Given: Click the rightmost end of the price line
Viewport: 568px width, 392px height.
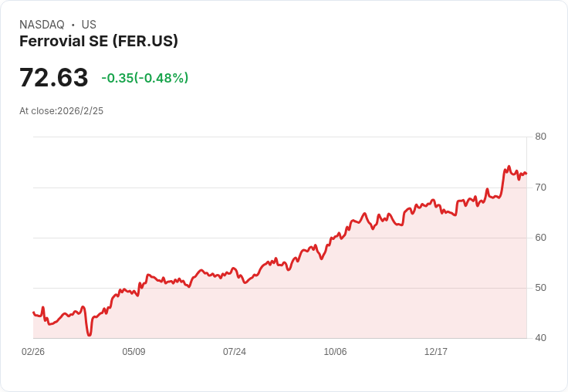Looking at the screenshot, I should click(x=526, y=174).
